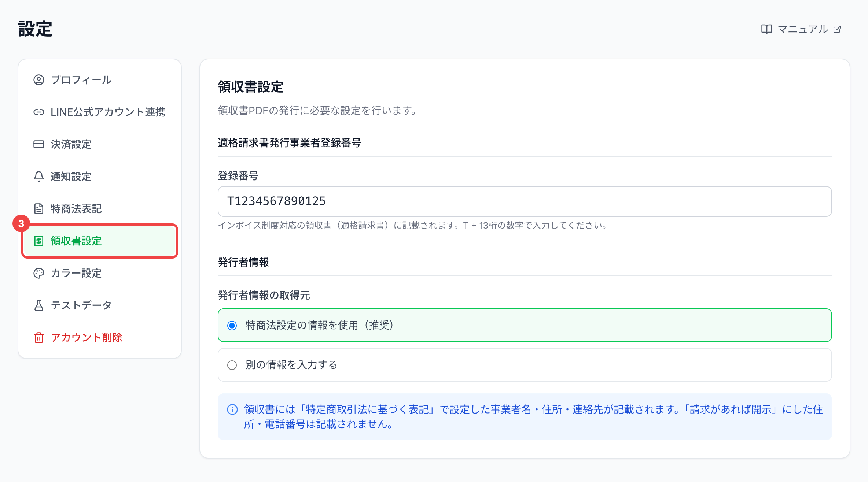
Task: Open 特商法表記 settings
Action: coord(100,209)
